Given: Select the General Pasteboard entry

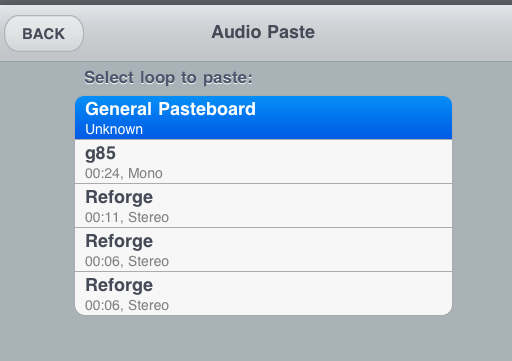Looking at the screenshot, I should click(263, 118).
